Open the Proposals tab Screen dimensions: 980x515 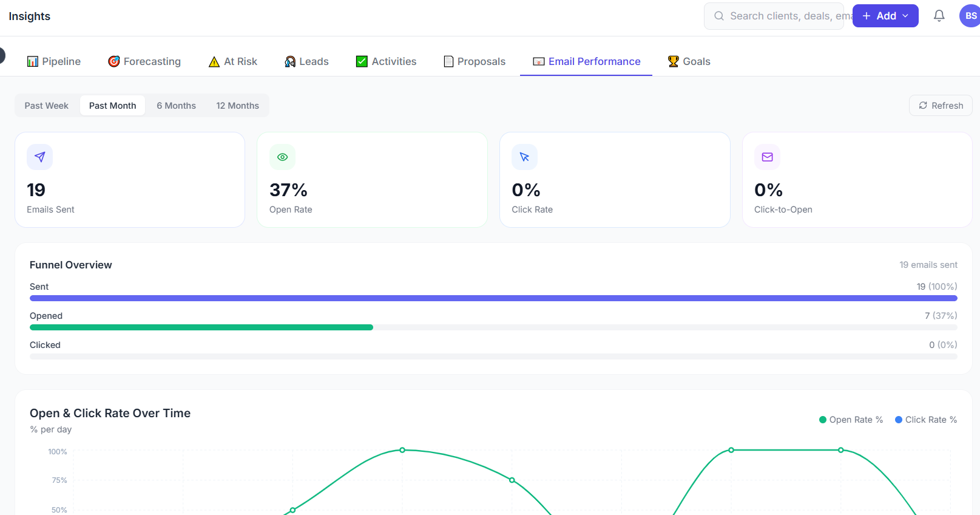[475, 61]
